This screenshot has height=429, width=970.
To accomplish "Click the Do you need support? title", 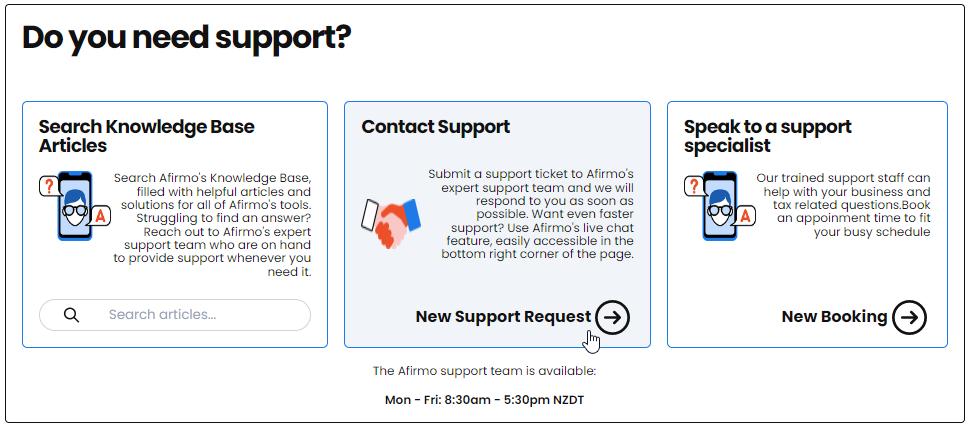I will pyautogui.click(x=187, y=37).
